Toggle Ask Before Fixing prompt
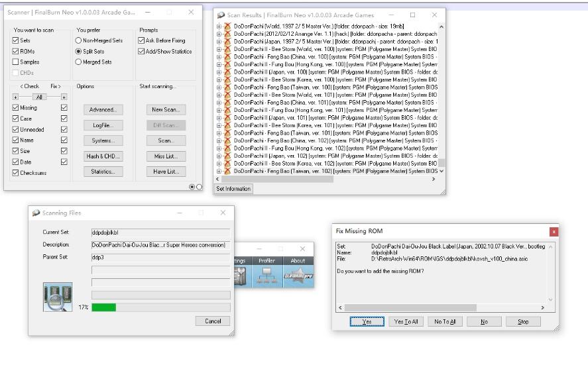This screenshot has width=588, height=371. [x=141, y=40]
